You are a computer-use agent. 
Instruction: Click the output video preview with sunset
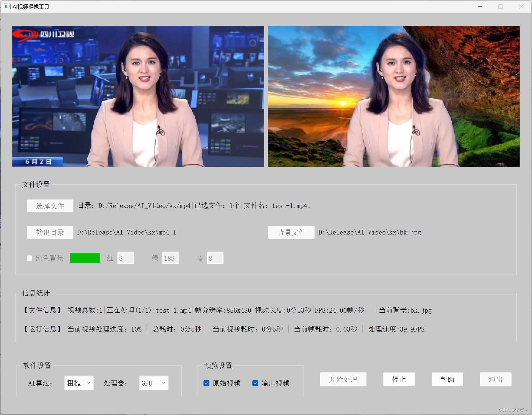pyautogui.click(x=394, y=96)
